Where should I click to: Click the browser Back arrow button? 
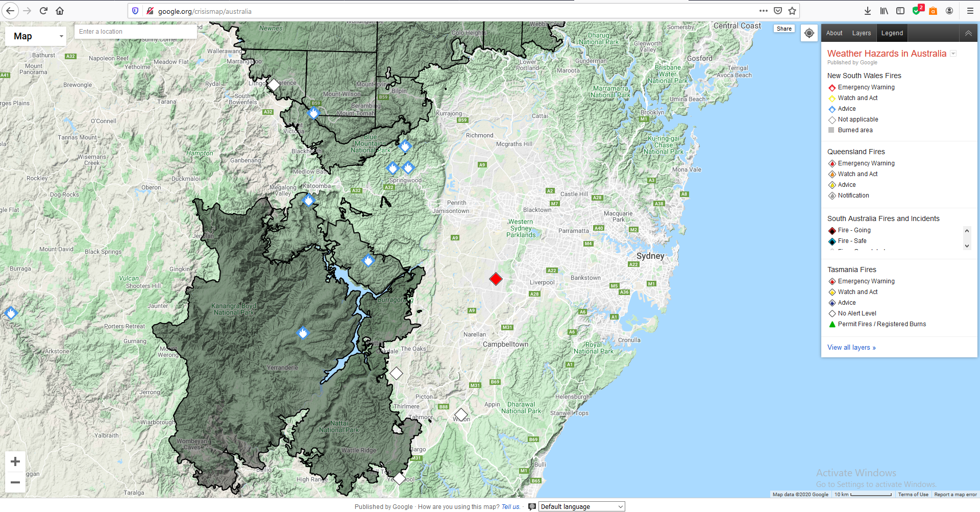click(10, 11)
